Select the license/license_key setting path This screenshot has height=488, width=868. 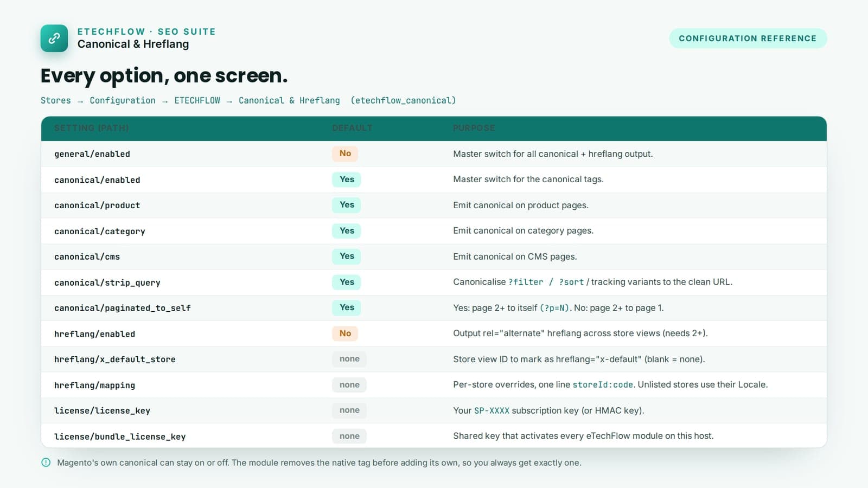102,411
